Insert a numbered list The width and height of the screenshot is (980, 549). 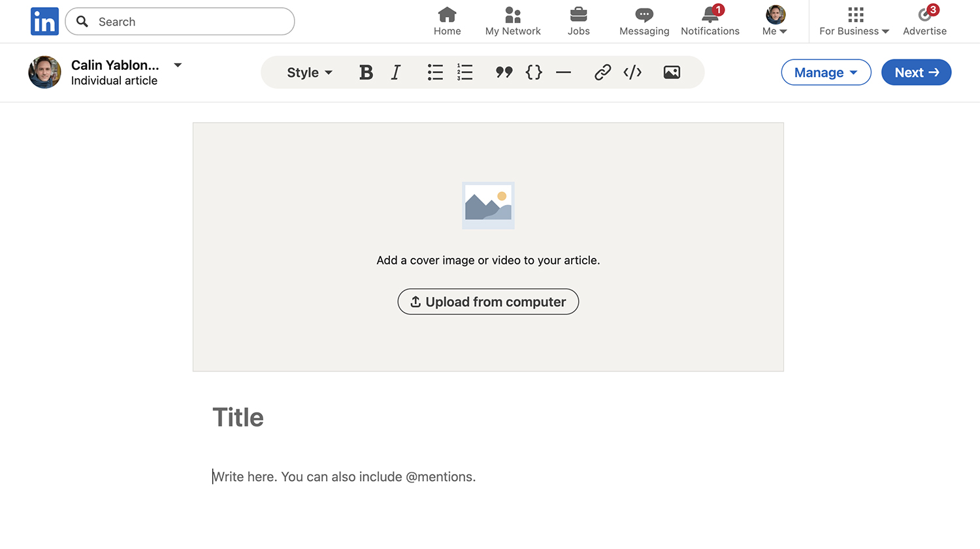(x=465, y=72)
